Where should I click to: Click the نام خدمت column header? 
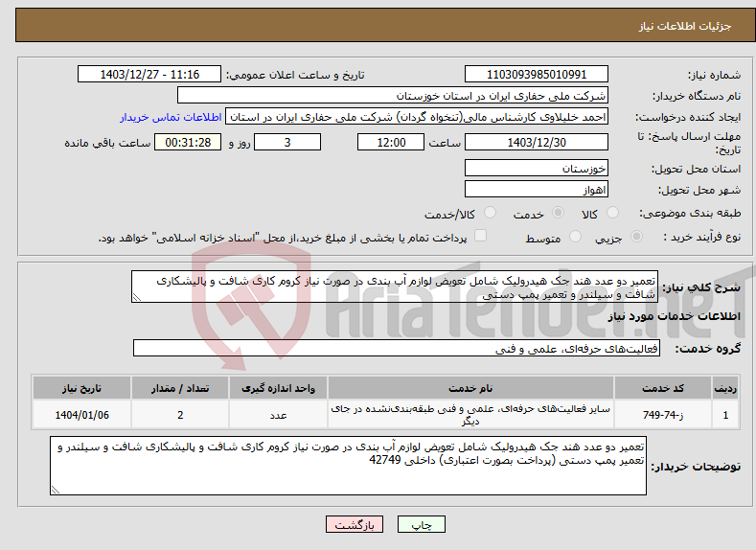[470, 388]
